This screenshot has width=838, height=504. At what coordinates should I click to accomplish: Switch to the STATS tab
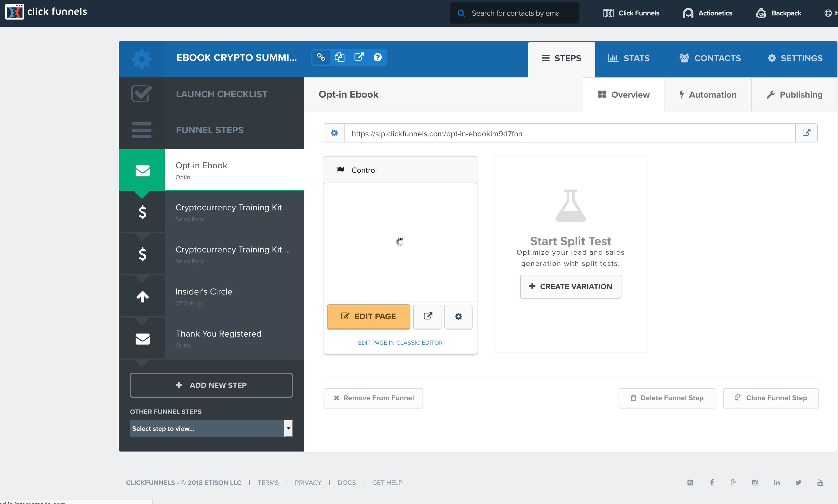coord(629,58)
